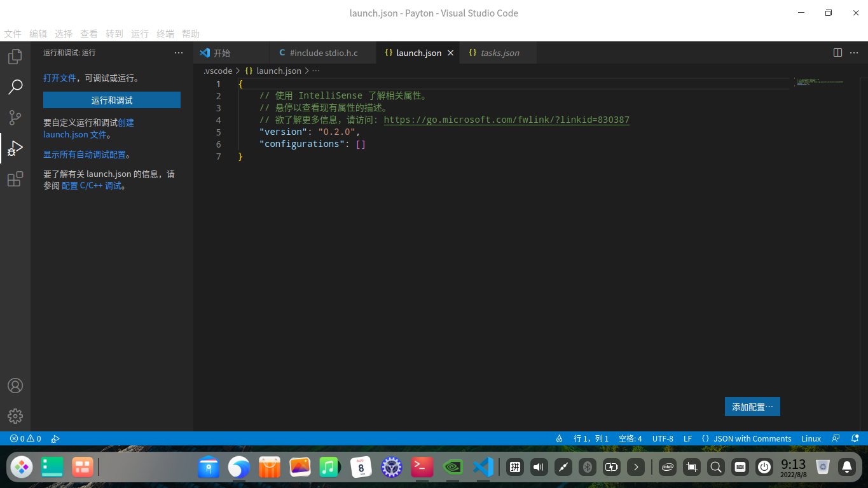Image resolution: width=868 pixels, height=488 pixels.
Task: Click the 运行和调试 button
Action: tap(112, 100)
